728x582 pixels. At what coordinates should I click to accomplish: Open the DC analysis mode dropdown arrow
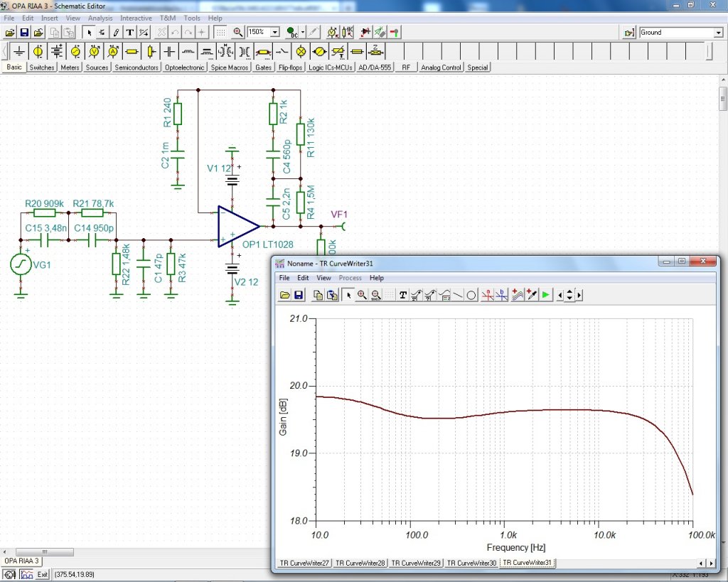[303, 33]
